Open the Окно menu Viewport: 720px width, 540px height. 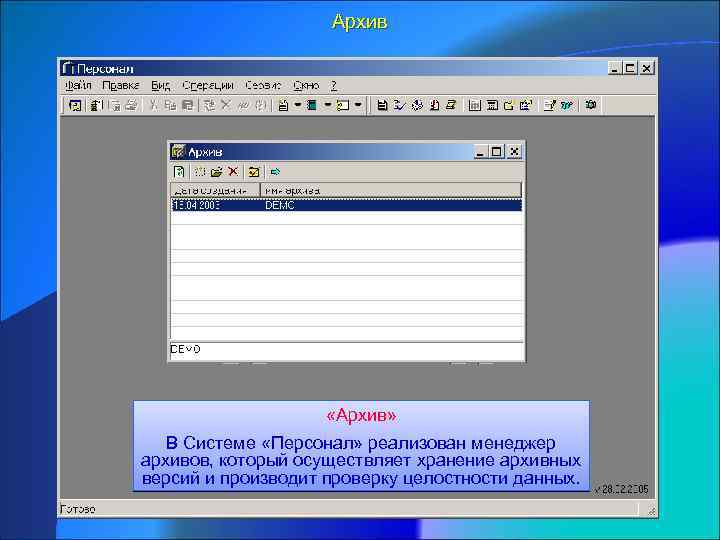(306, 86)
